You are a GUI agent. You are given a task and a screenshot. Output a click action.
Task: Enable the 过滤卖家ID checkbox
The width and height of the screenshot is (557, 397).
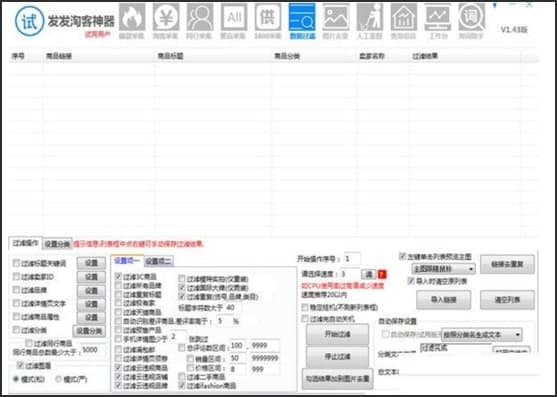coord(16,276)
